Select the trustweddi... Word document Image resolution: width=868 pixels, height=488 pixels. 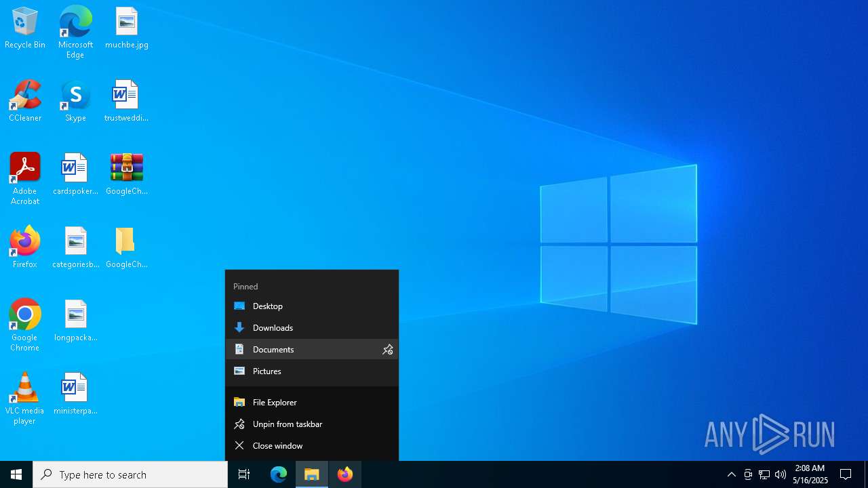[126, 102]
